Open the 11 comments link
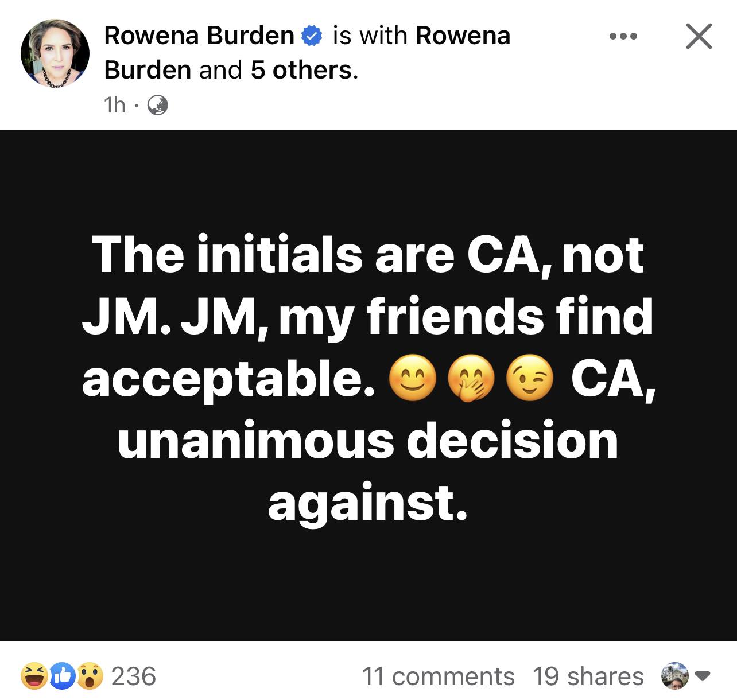Image resolution: width=737 pixels, height=700 pixels. tap(438, 676)
